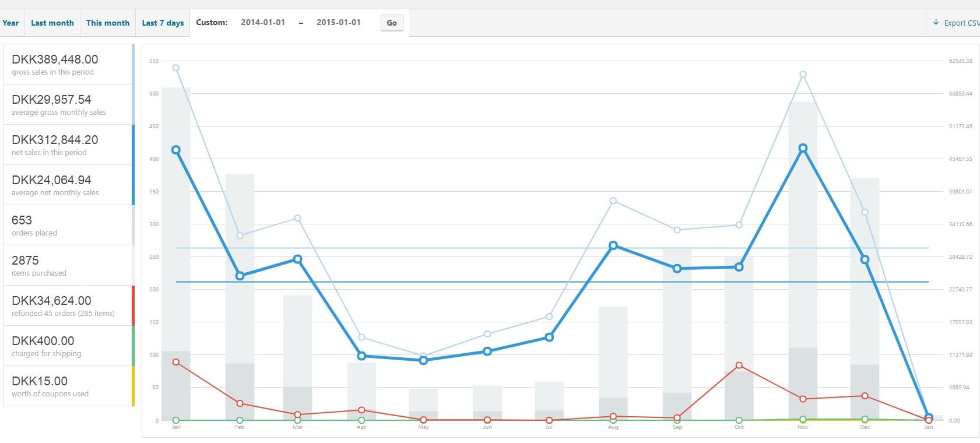Select the average net monthly sales legend

tap(68, 185)
